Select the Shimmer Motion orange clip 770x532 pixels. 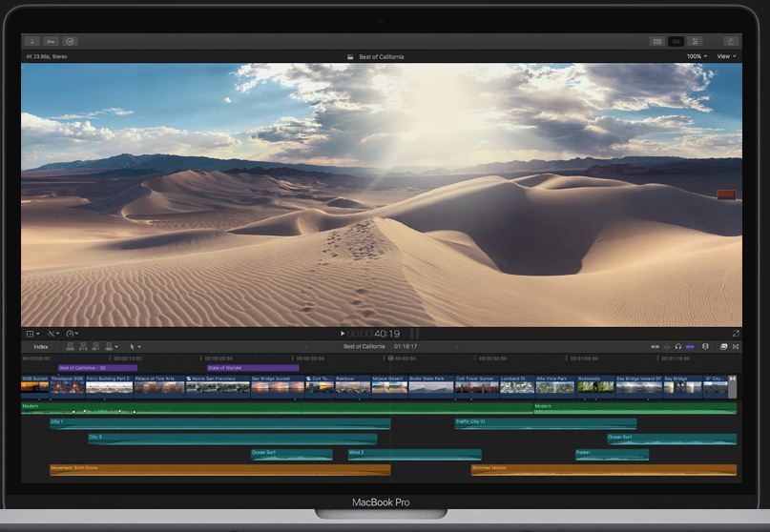coord(604,470)
